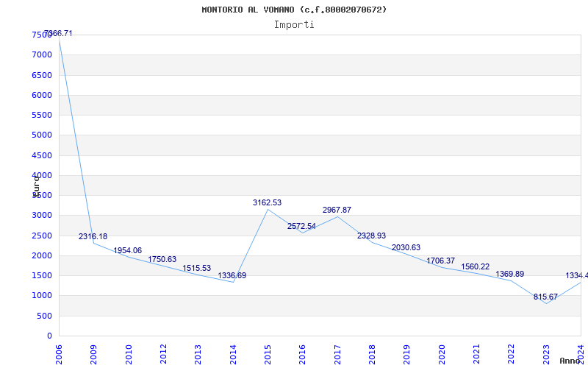Image resolution: width=588 pixels, height=368 pixels.
Task: Click x-axis year 2006
Action: (59, 354)
